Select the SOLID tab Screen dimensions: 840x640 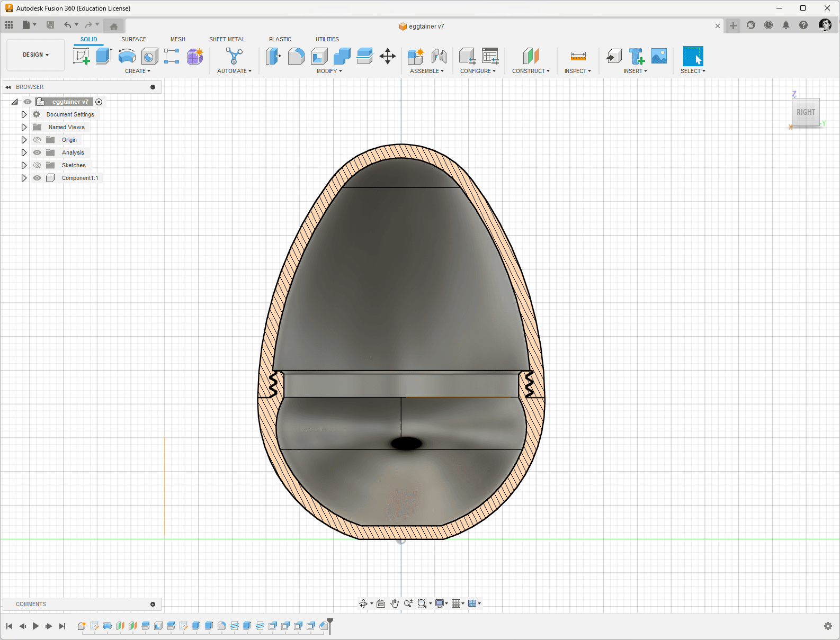[89, 39]
